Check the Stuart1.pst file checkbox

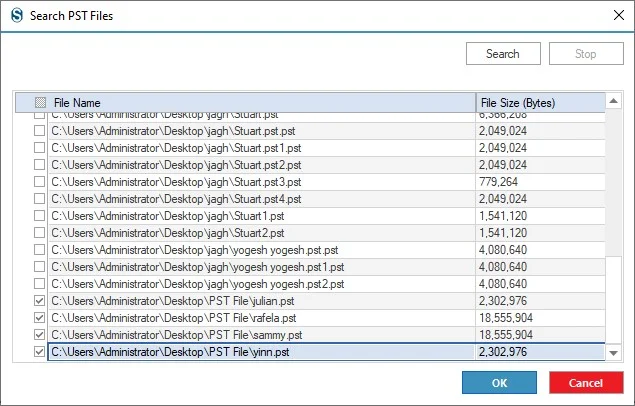(x=39, y=216)
